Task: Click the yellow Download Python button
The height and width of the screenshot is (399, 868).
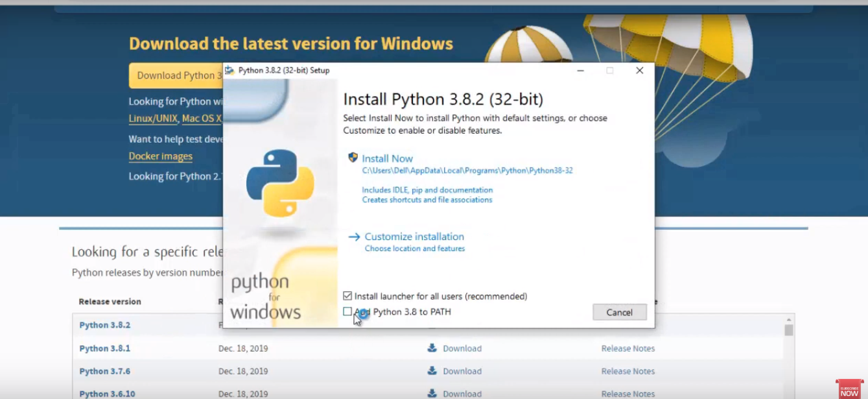Action: (x=175, y=75)
